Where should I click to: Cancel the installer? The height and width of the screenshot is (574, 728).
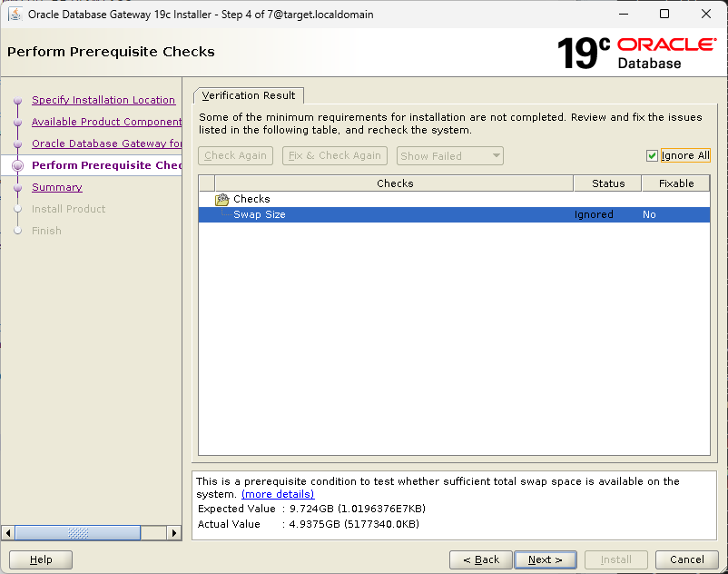pyautogui.click(x=686, y=559)
